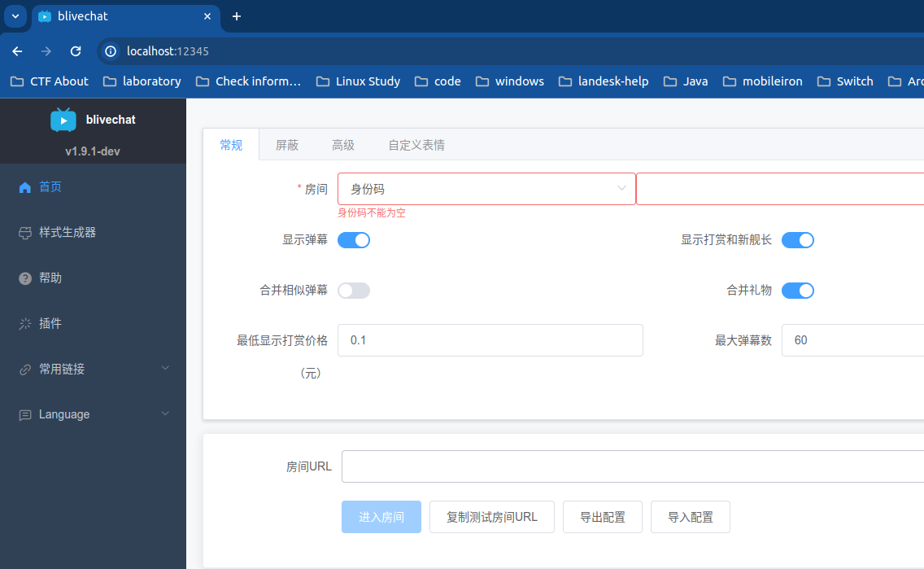Enable the 合并相似弹幕 switch
Viewport: 924px width, 569px height.
point(354,291)
